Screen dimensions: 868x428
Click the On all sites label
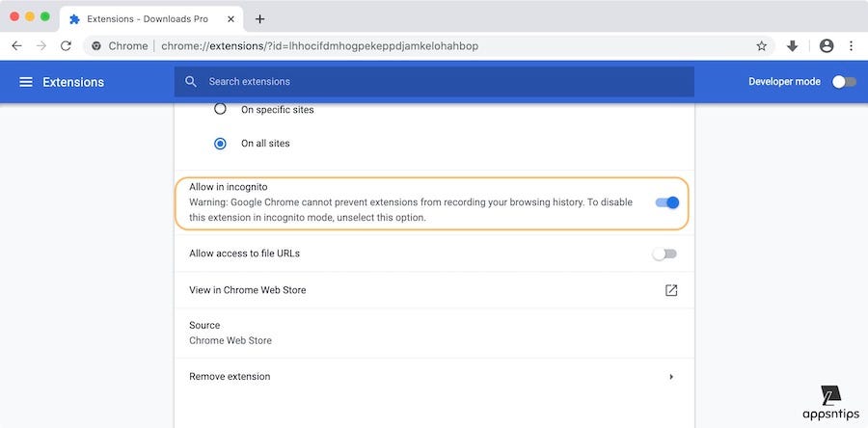265,144
